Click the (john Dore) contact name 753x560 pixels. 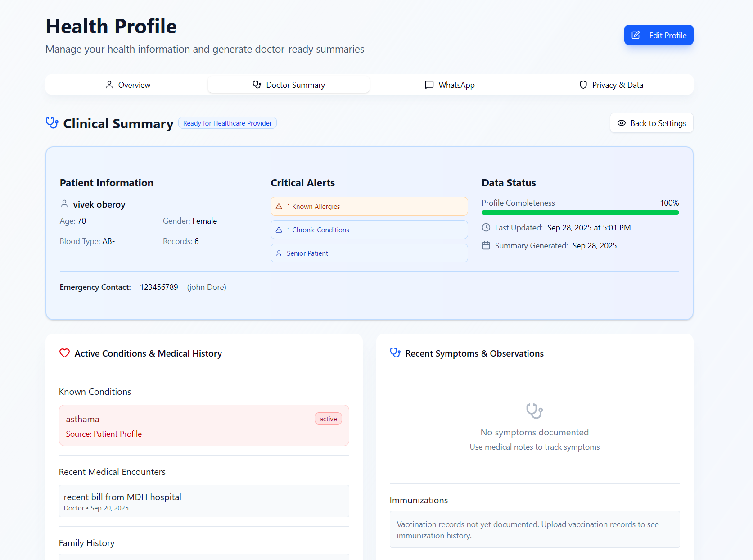tap(207, 287)
